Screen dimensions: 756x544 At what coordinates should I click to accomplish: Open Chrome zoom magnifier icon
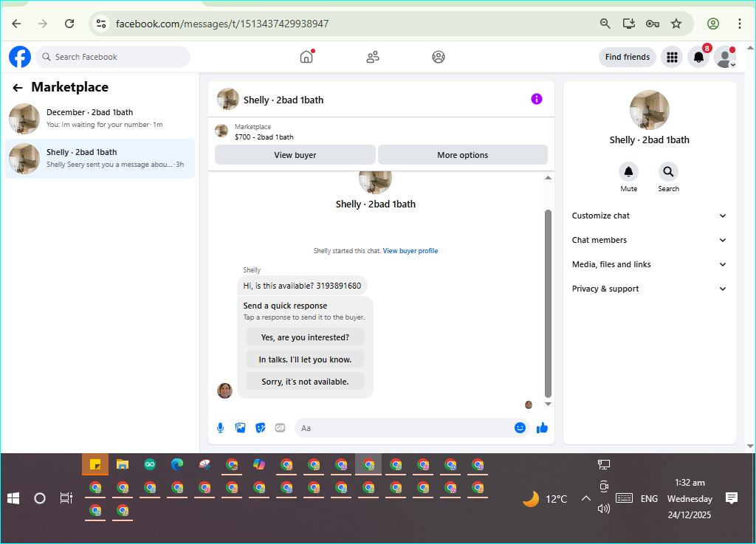(605, 24)
